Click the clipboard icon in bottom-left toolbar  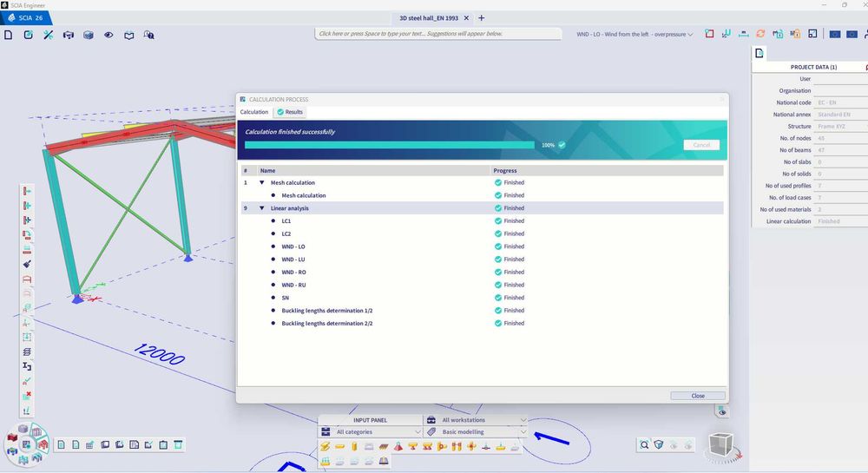pyautogui.click(x=163, y=444)
